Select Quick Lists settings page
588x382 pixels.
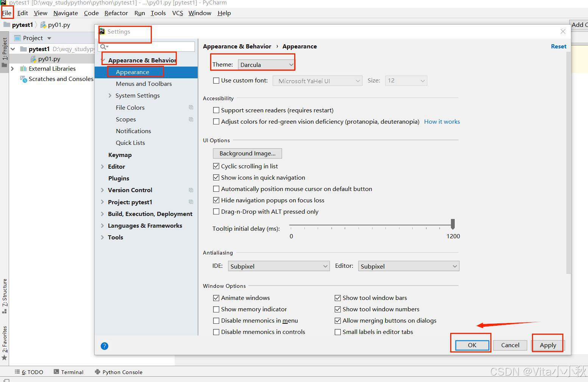point(130,143)
